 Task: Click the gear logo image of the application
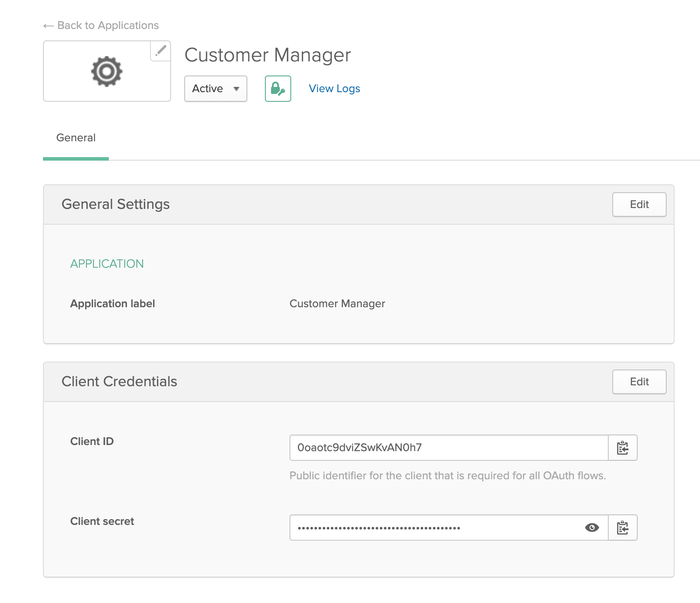point(107,72)
